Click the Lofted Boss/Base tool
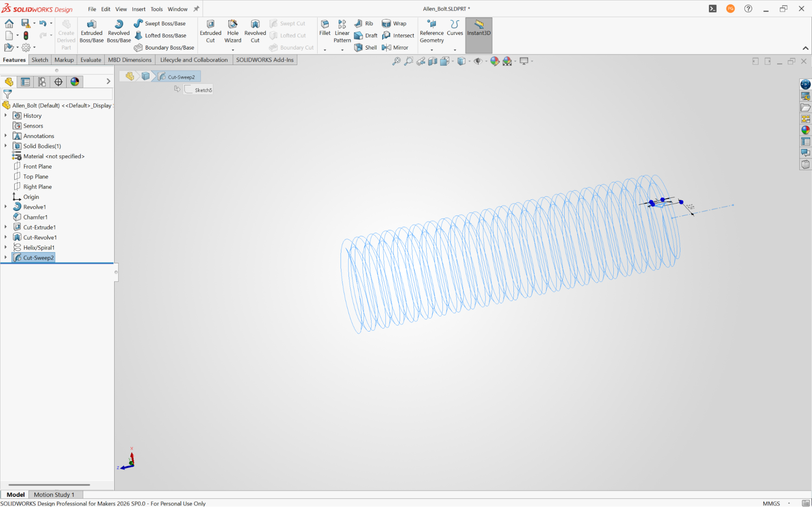This screenshot has width=812, height=507. 160,36
